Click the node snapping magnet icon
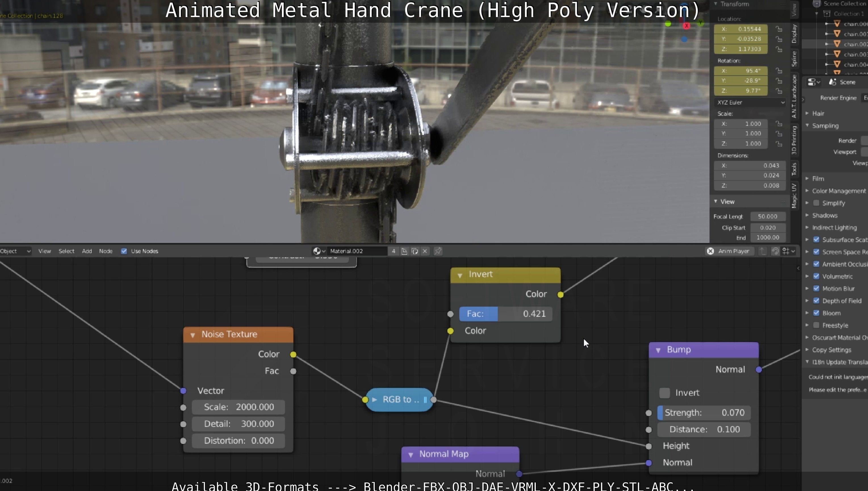The image size is (868, 491). tap(775, 251)
